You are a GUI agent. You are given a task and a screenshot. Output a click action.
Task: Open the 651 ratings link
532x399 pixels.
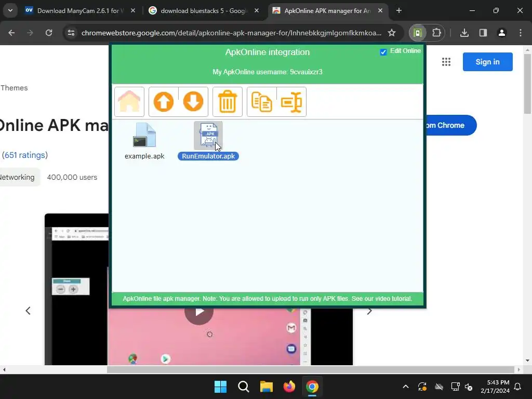pyautogui.click(x=25, y=155)
